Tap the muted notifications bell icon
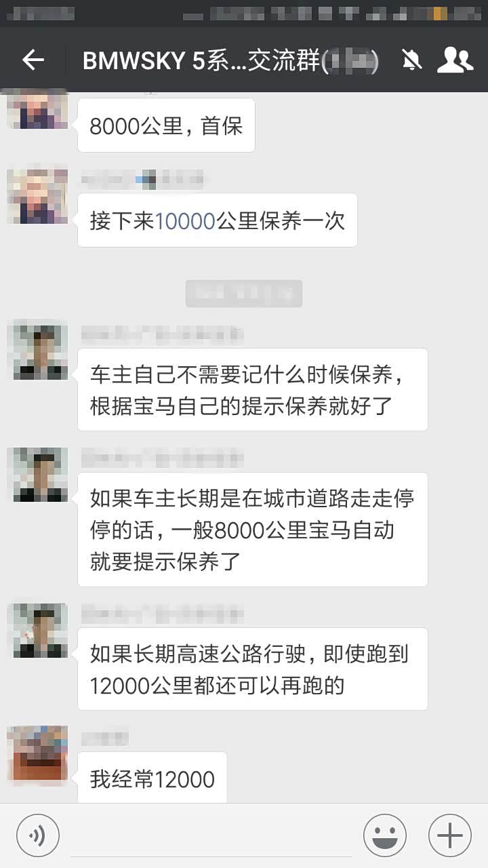This screenshot has width=488, height=868. click(411, 60)
